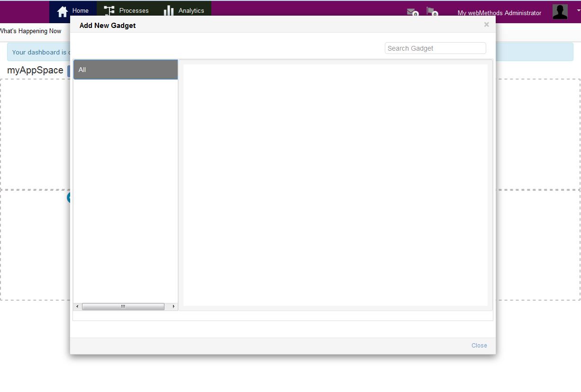Click the left scroll arrow below the category list

tap(77, 306)
